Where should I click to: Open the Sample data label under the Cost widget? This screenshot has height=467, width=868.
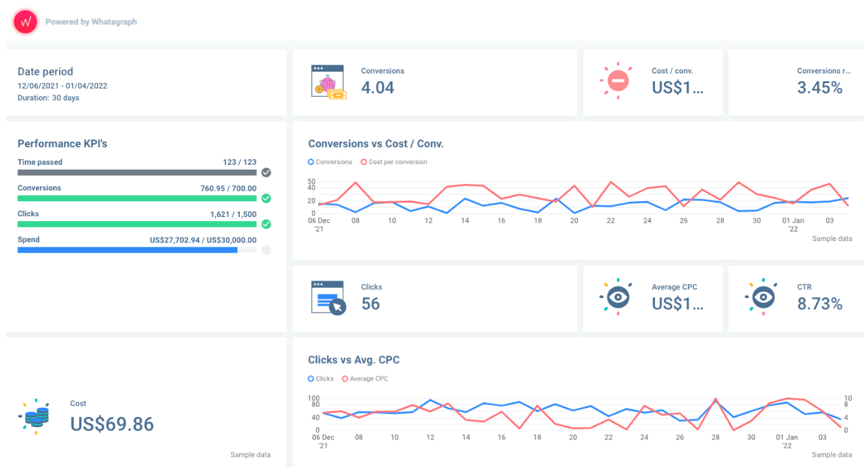[x=250, y=455]
